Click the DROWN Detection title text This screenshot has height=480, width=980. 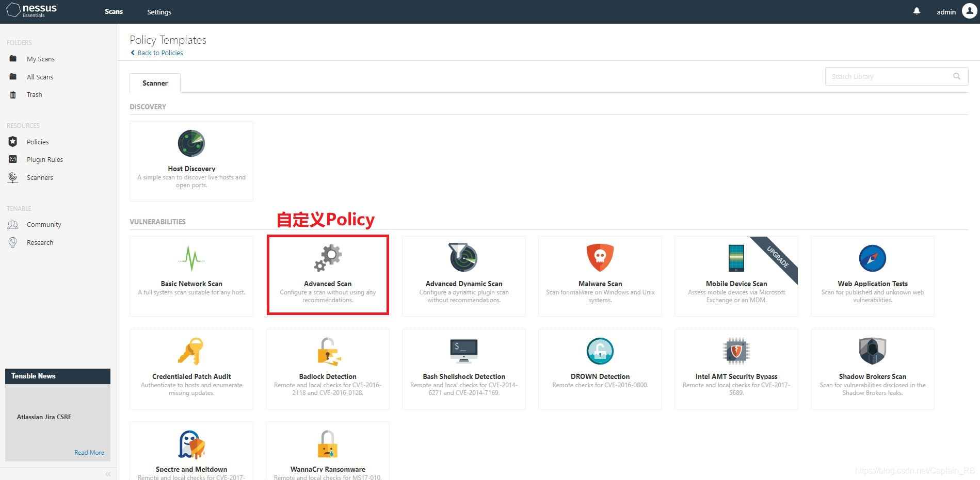(x=600, y=376)
